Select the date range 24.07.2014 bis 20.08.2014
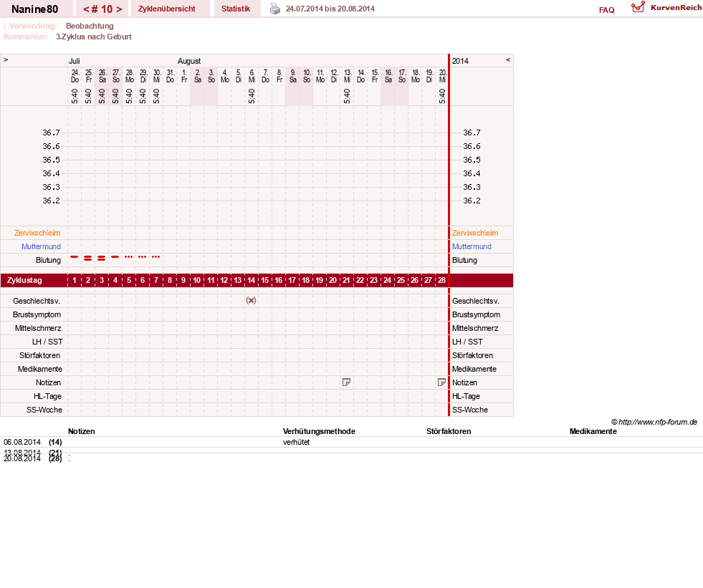703x588 pixels. point(330,9)
